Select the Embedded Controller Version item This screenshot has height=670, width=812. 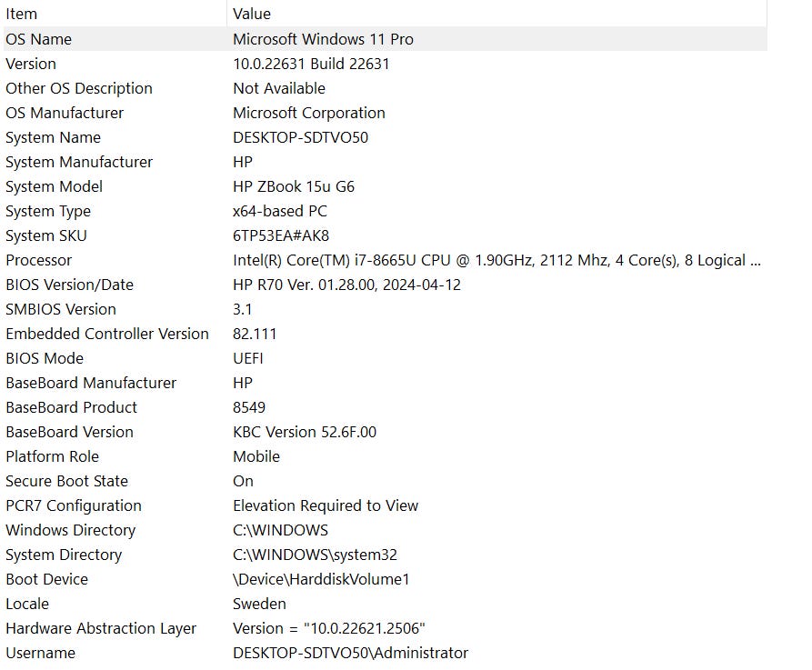(107, 334)
